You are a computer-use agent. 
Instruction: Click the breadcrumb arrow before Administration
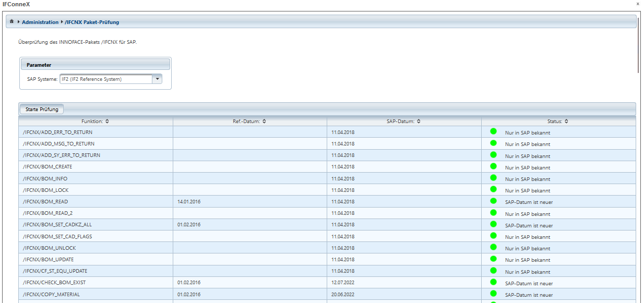[x=18, y=22]
